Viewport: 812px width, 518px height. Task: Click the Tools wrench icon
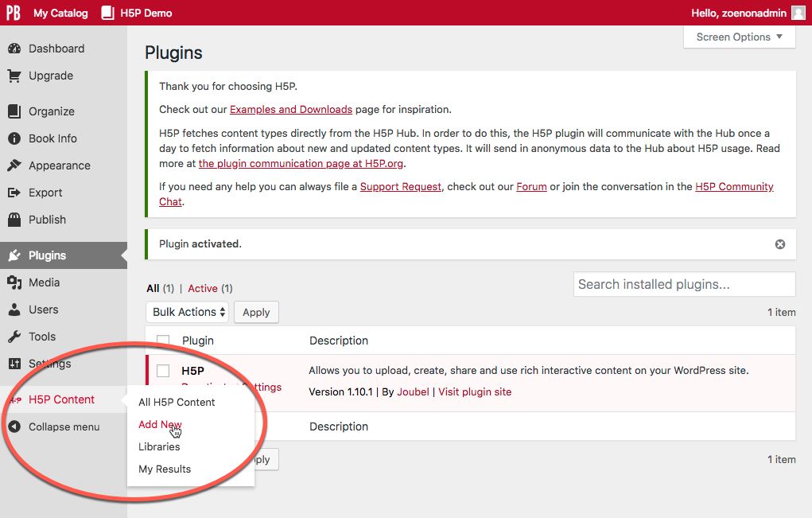click(x=14, y=337)
